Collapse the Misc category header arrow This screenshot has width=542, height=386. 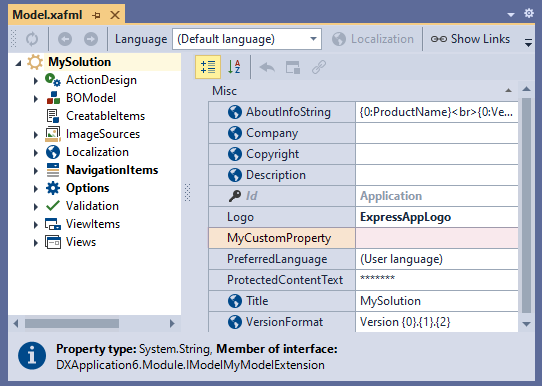[x=508, y=91]
